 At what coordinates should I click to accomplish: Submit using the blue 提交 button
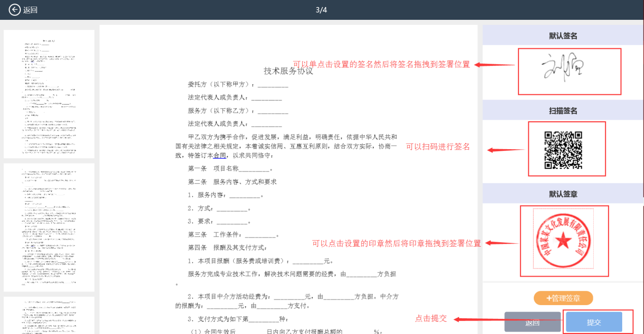point(594,322)
